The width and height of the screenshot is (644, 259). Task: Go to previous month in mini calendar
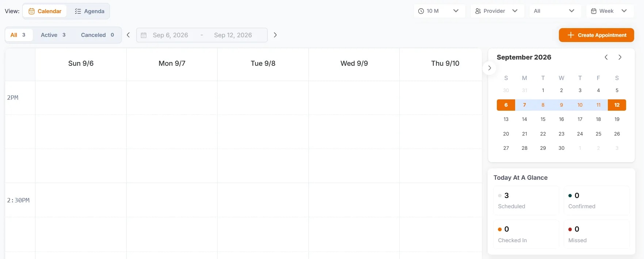tap(606, 57)
